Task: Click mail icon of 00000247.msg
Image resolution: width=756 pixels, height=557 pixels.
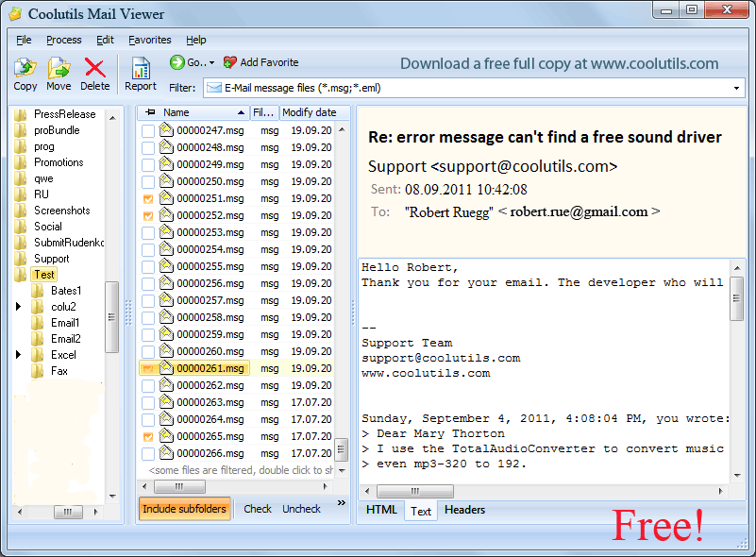Action: 166,129
